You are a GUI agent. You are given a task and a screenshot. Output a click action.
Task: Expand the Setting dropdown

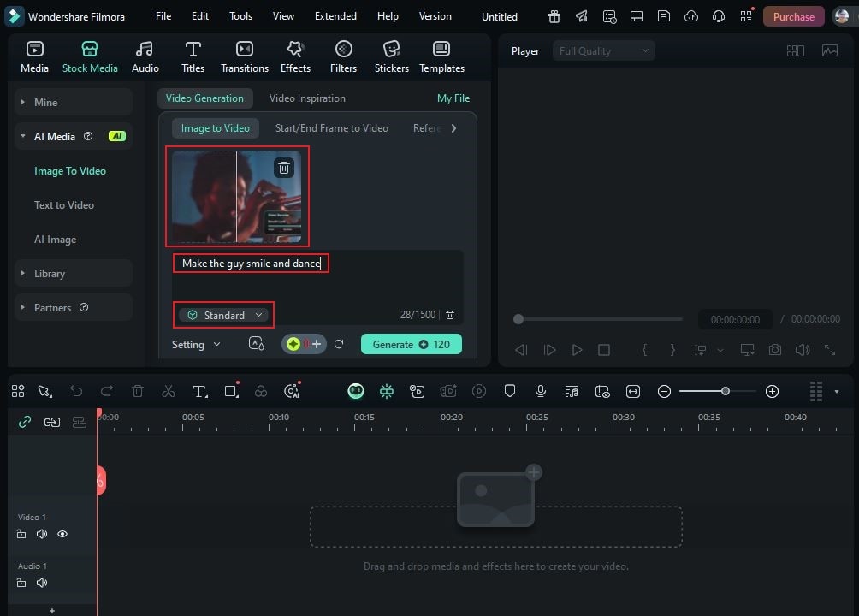click(x=196, y=344)
